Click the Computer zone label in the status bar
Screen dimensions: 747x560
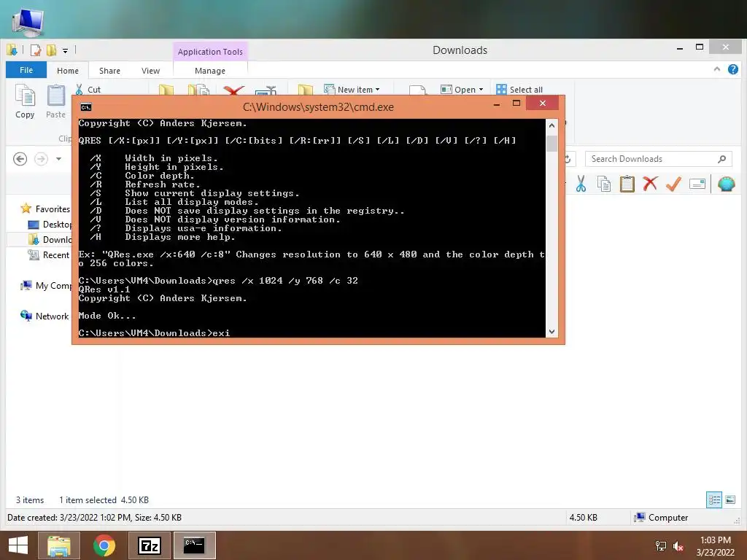(x=661, y=517)
